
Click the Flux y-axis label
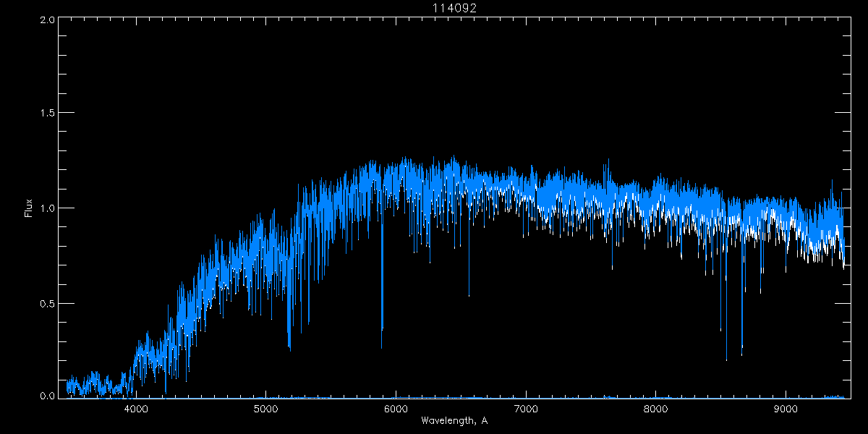click(x=29, y=208)
